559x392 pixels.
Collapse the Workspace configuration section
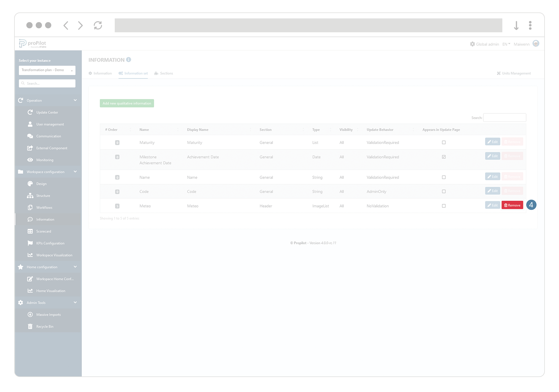click(75, 172)
